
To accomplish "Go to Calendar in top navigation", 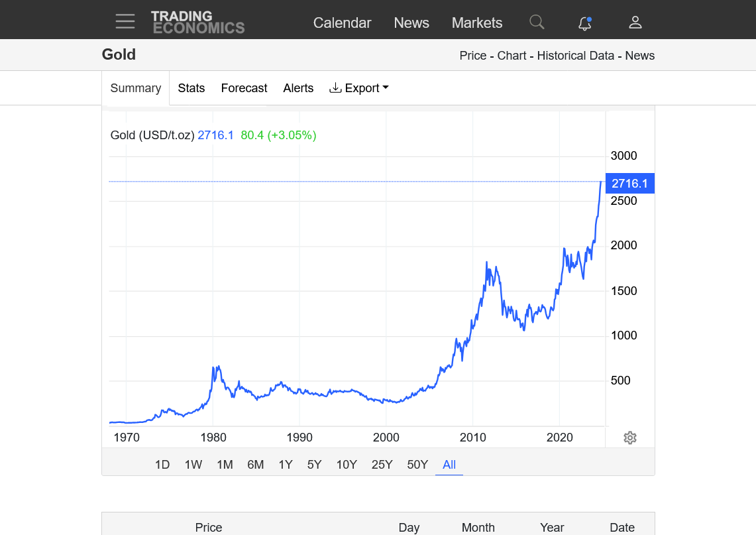I will coord(342,23).
